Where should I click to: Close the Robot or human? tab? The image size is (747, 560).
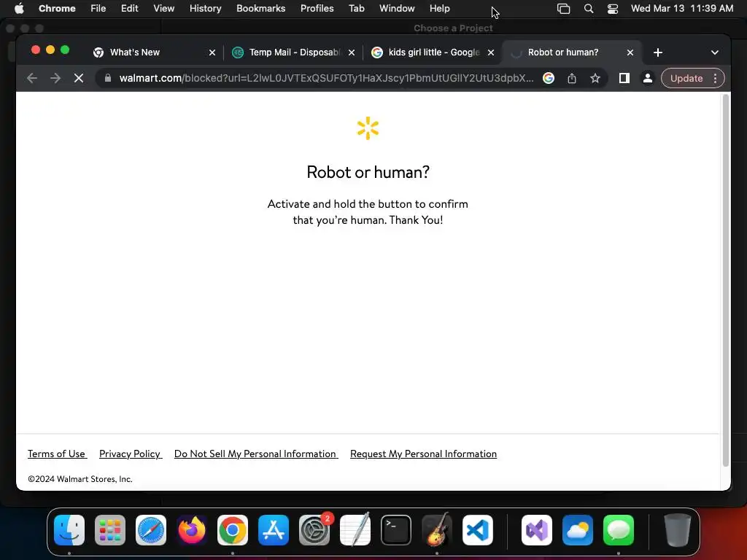pos(630,52)
